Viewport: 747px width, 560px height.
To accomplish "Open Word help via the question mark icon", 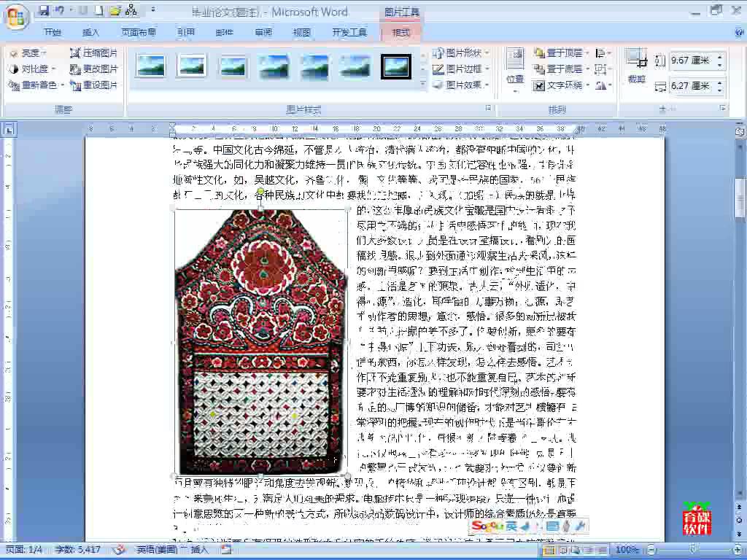I will coord(740,32).
